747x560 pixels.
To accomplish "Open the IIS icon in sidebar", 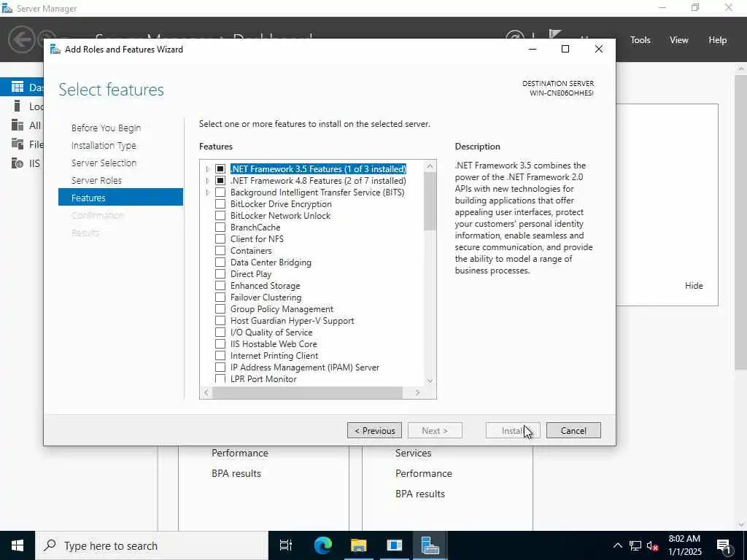I will click(x=18, y=163).
